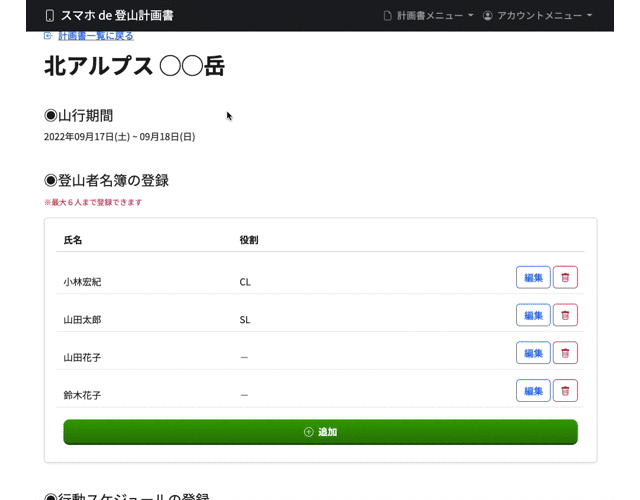Select the name 山田太郎

82,320
